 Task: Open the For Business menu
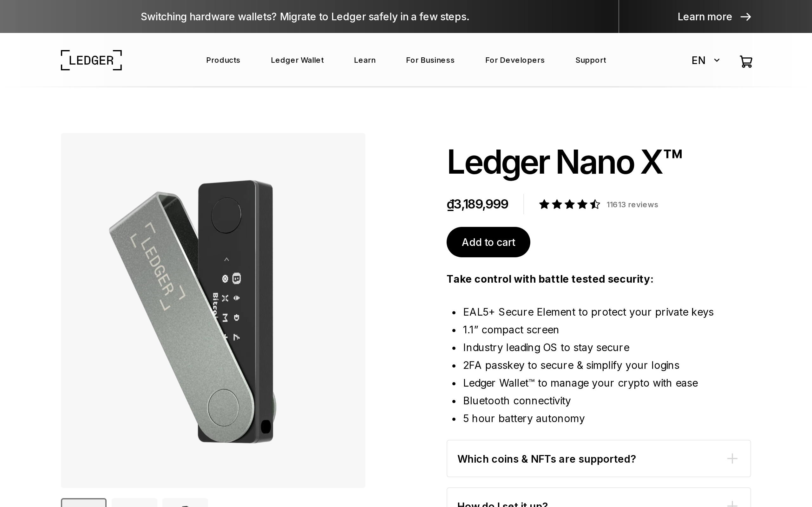tap(430, 60)
